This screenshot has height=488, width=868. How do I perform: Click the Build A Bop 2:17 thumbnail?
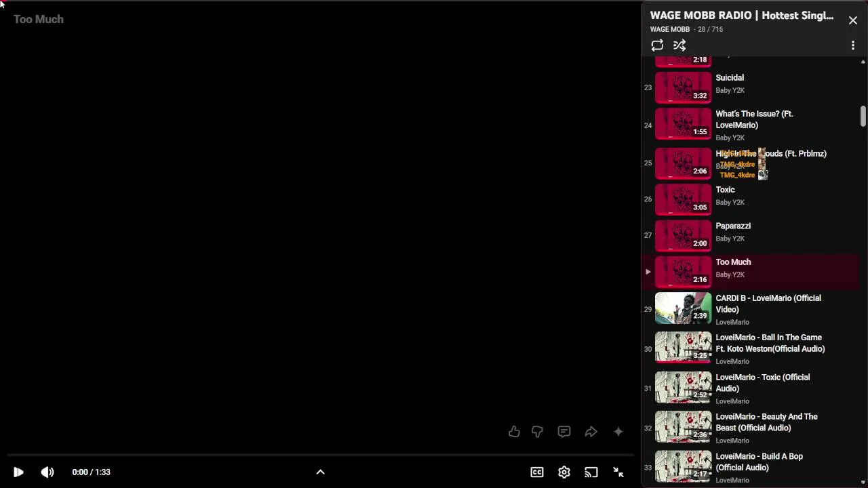coord(684,467)
